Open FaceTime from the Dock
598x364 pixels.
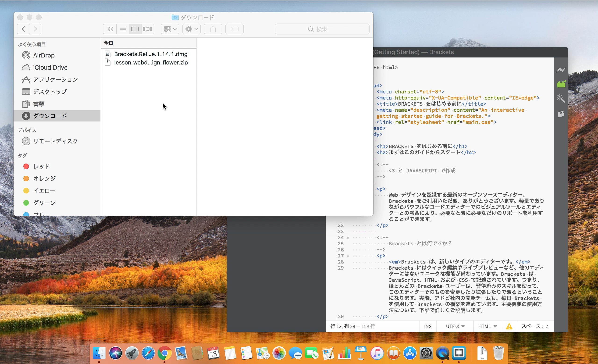point(312,353)
